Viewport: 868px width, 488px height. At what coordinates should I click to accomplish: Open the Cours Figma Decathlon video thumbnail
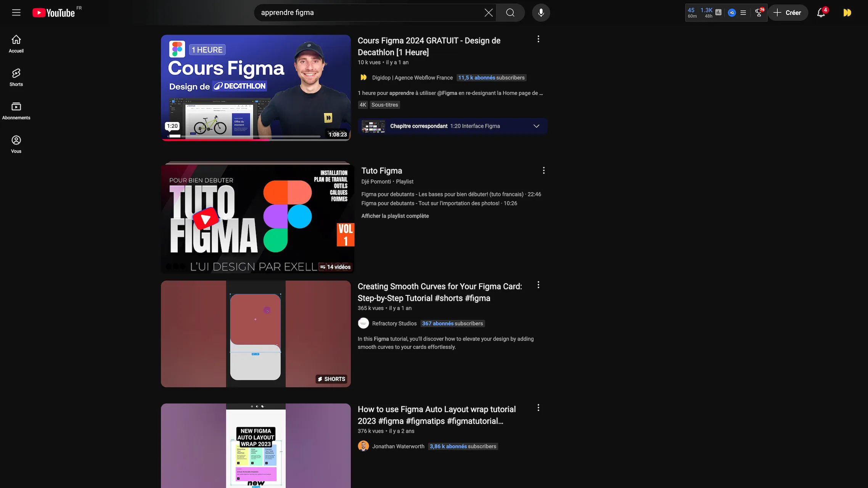click(256, 88)
